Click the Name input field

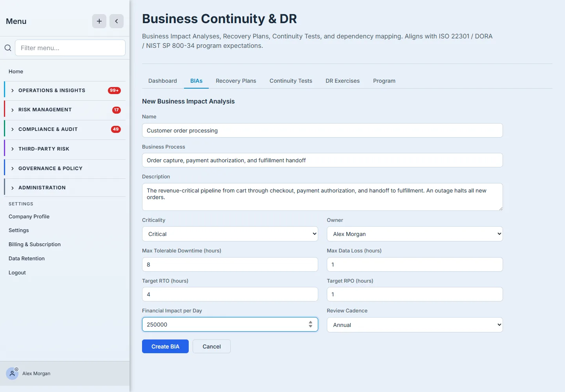point(322,131)
